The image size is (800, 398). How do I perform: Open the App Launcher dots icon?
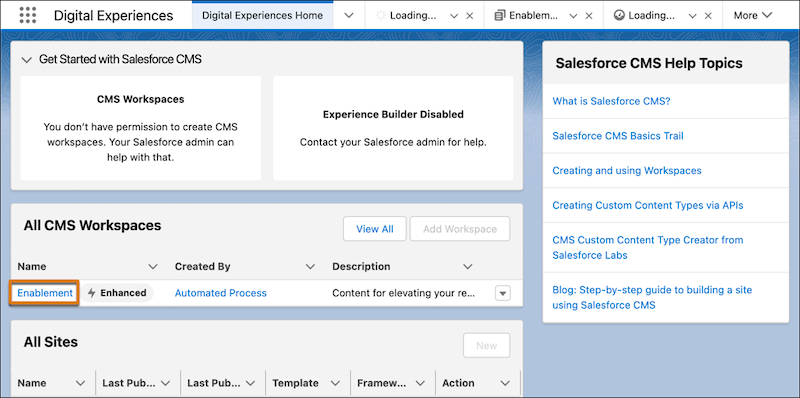point(28,15)
